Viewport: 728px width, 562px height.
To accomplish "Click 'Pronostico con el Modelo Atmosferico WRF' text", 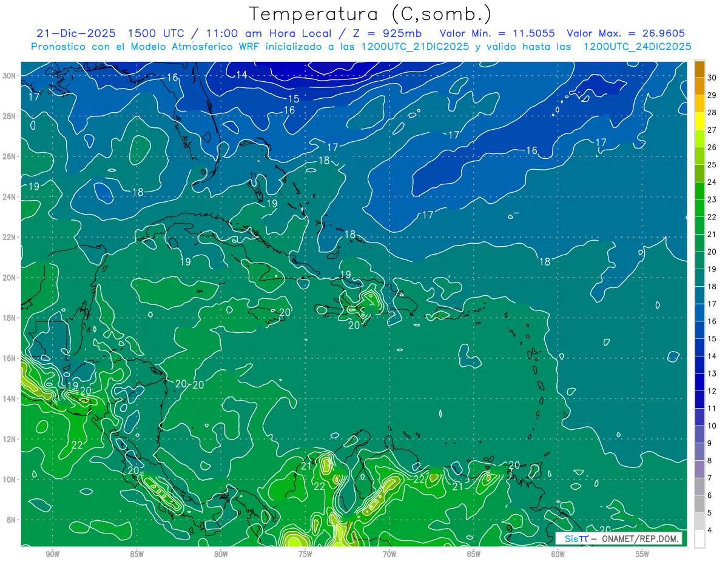I will 146,47.
